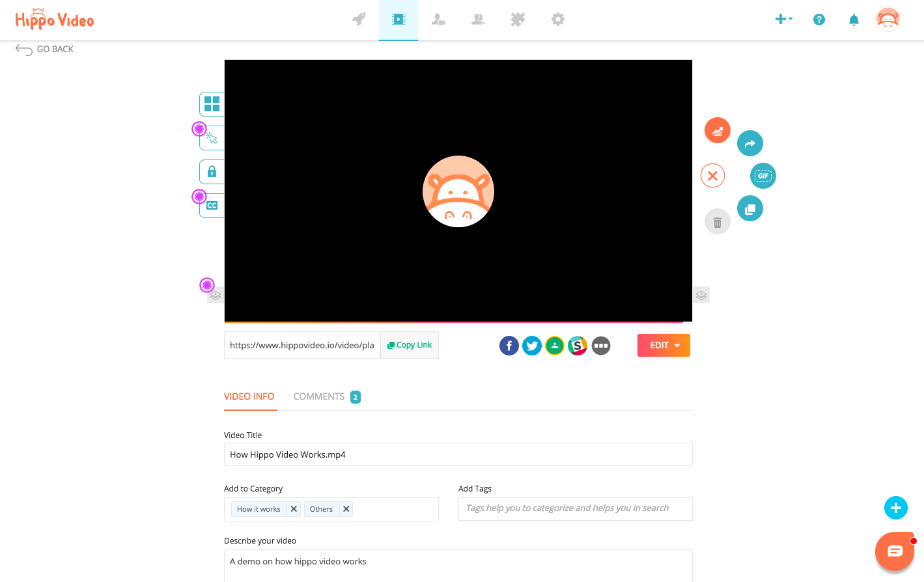Open privacy settings via the lock icon
924x582 pixels.
(x=211, y=171)
